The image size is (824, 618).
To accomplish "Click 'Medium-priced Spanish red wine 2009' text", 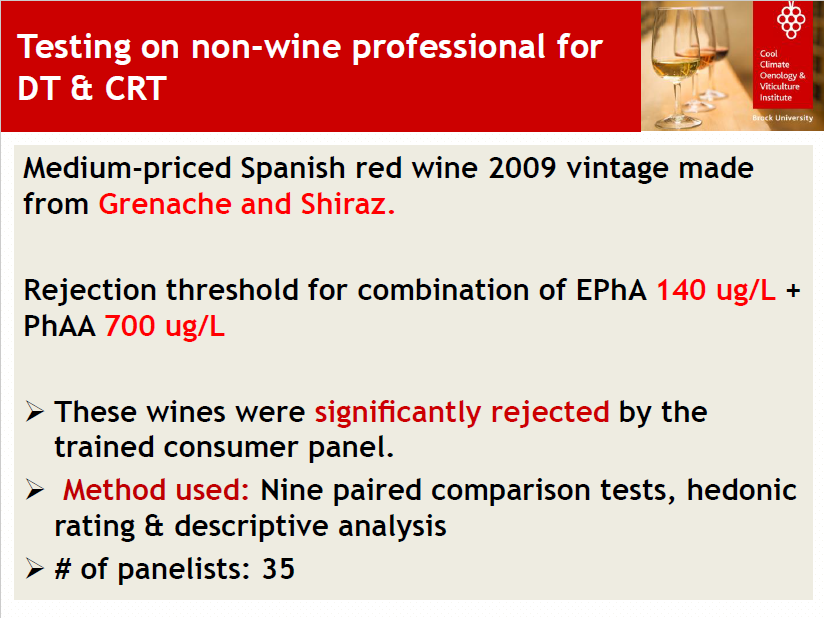I will pos(290,169).
